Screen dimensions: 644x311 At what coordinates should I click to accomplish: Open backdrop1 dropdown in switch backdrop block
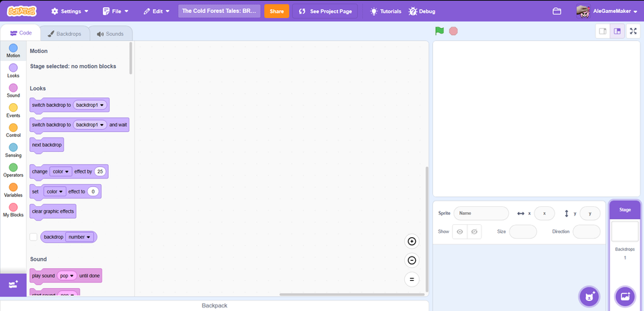click(90, 105)
